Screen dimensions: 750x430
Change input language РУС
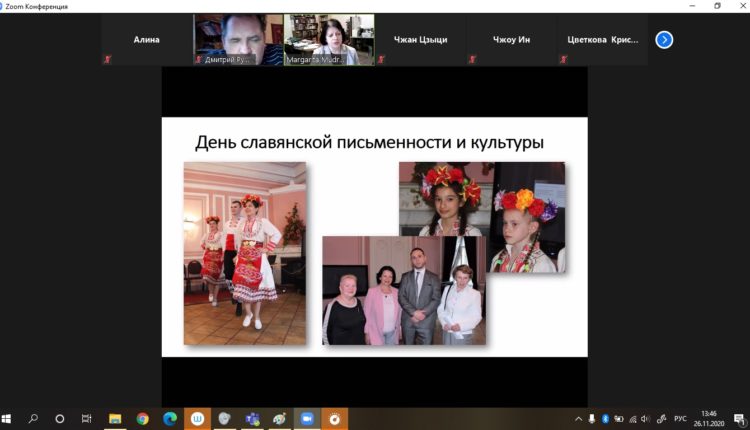680,419
